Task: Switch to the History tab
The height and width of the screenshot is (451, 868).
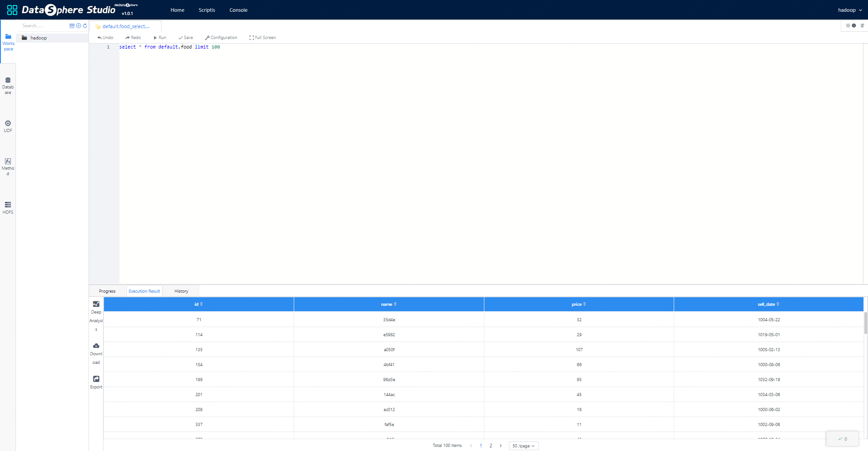Action: pyautogui.click(x=181, y=291)
